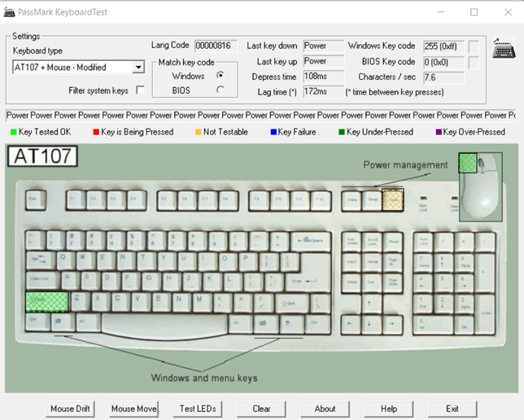Click the left Windows key on keyboard image
This screenshot has width=524, height=420.
tap(63, 322)
